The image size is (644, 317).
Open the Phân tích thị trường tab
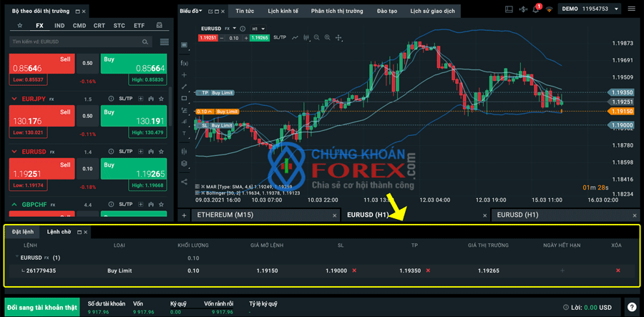pyautogui.click(x=337, y=11)
